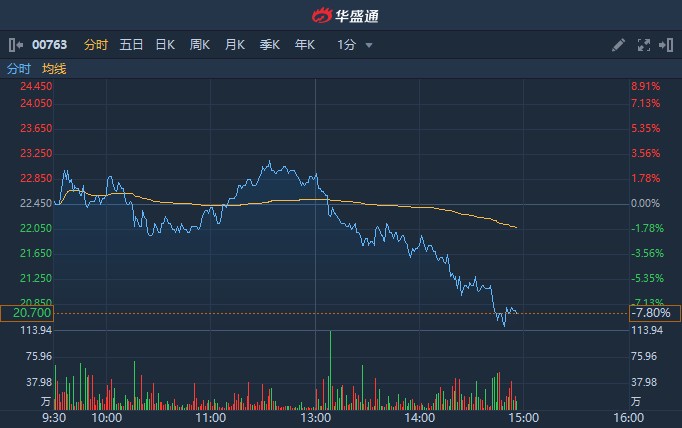The height and width of the screenshot is (428, 682).
Task: Click the 14:00 time axis label
Action: (419, 418)
